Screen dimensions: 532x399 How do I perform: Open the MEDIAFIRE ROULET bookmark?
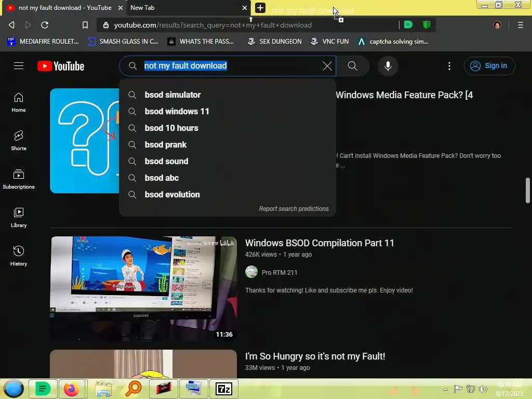pos(43,42)
